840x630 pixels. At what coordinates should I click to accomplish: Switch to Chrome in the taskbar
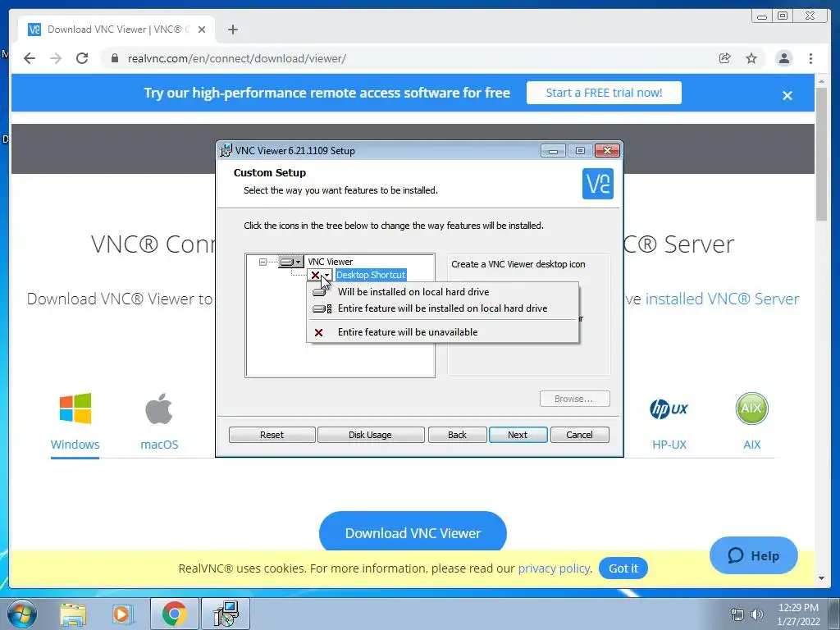[174, 614]
